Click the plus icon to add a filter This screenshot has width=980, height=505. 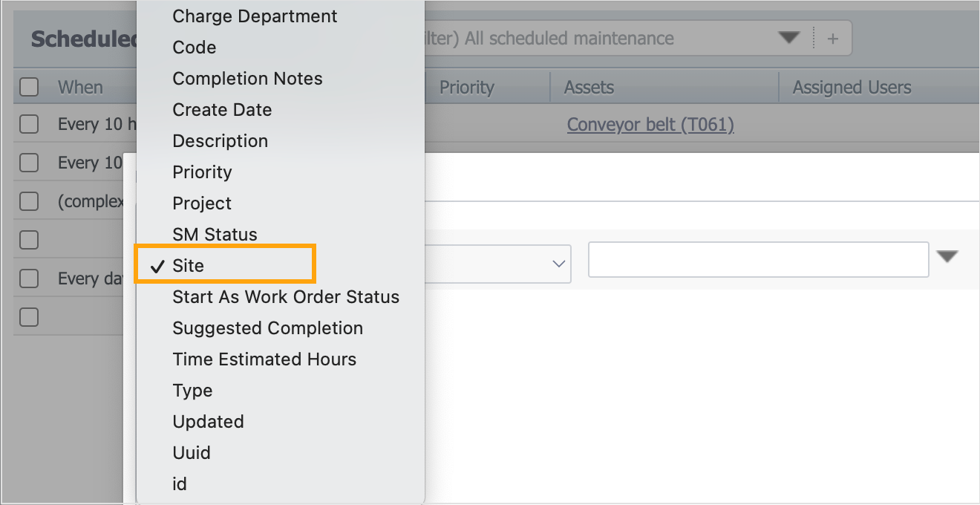tap(832, 39)
